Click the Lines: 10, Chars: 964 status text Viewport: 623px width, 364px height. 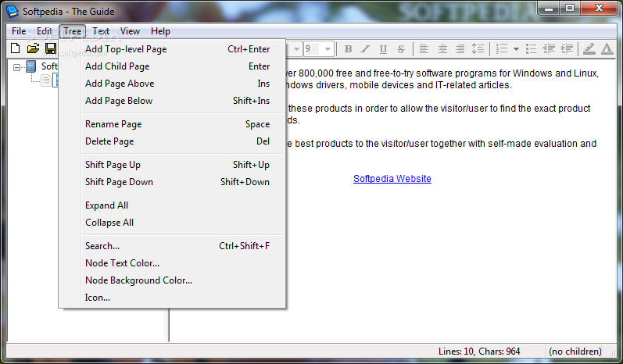coord(479,352)
